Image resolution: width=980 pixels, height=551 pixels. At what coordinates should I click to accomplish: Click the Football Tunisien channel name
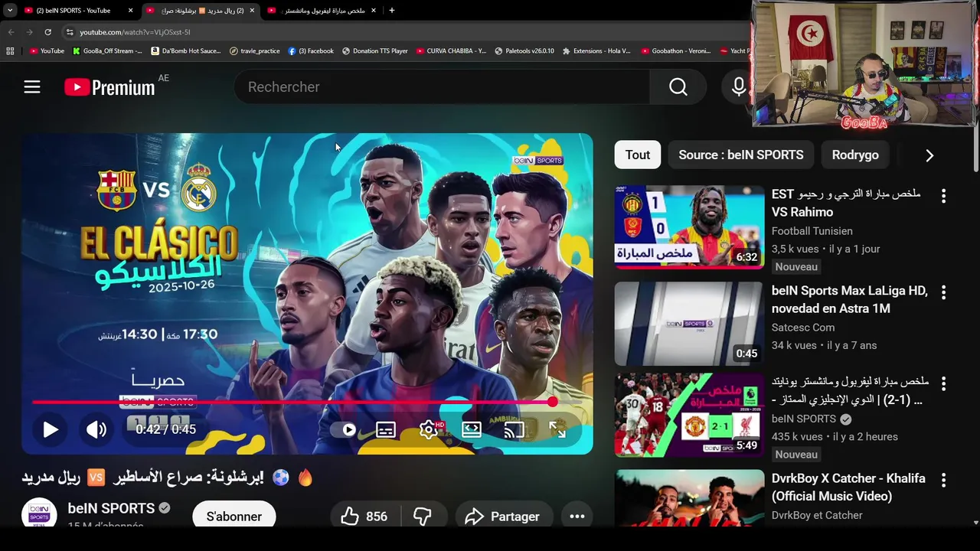tap(812, 231)
